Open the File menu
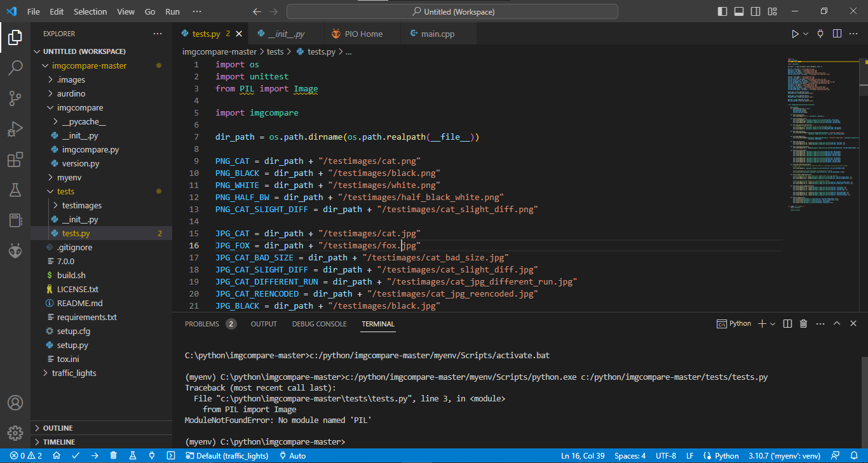Image resolution: width=868 pixels, height=463 pixels. point(34,11)
